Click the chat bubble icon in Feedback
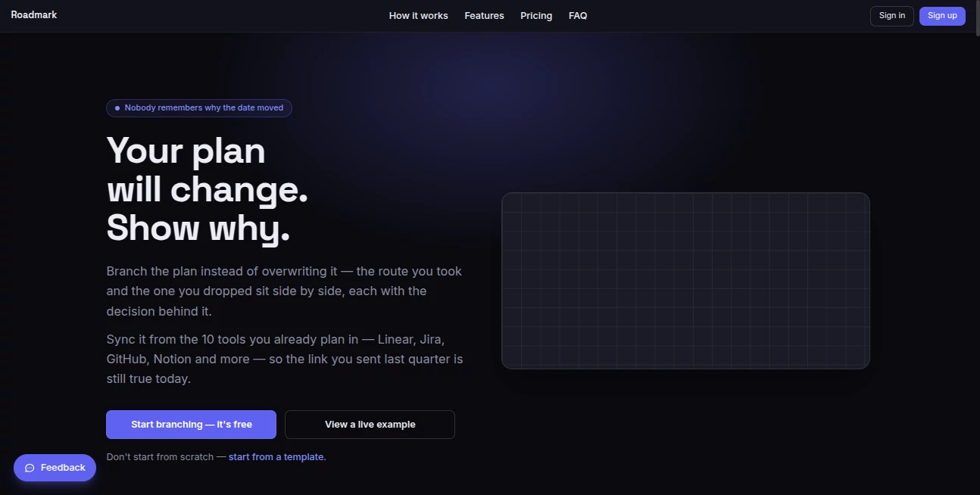The height and width of the screenshot is (495, 980). (30, 468)
